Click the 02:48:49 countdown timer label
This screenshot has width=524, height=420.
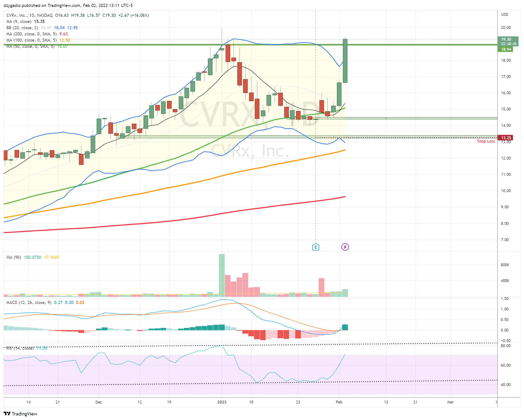pyautogui.click(x=509, y=44)
